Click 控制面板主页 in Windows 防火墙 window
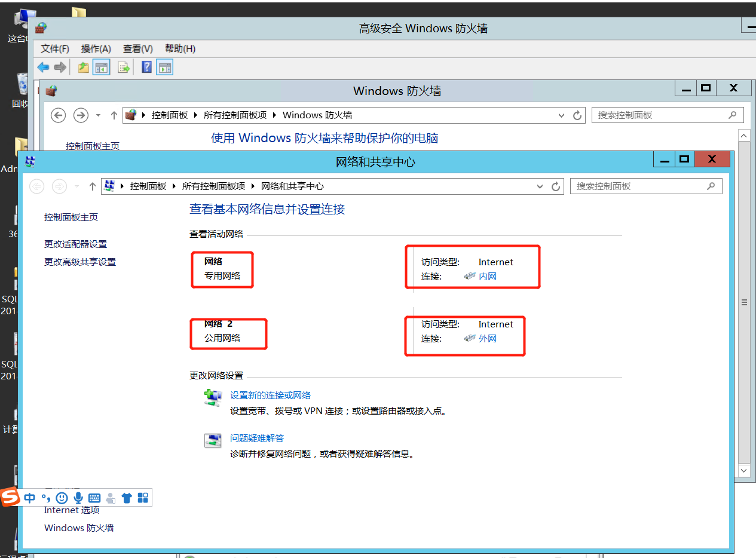This screenshot has height=558, width=756. [x=93, y=146]
